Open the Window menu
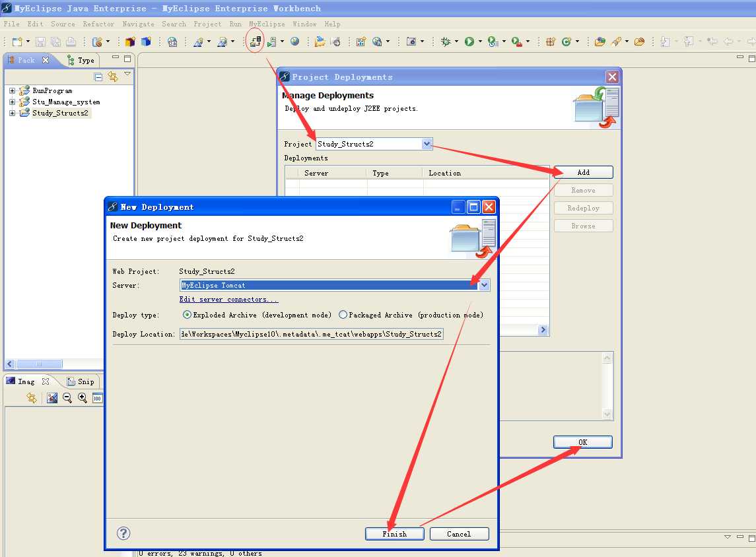The image size is (756, 557). [304, 24]
